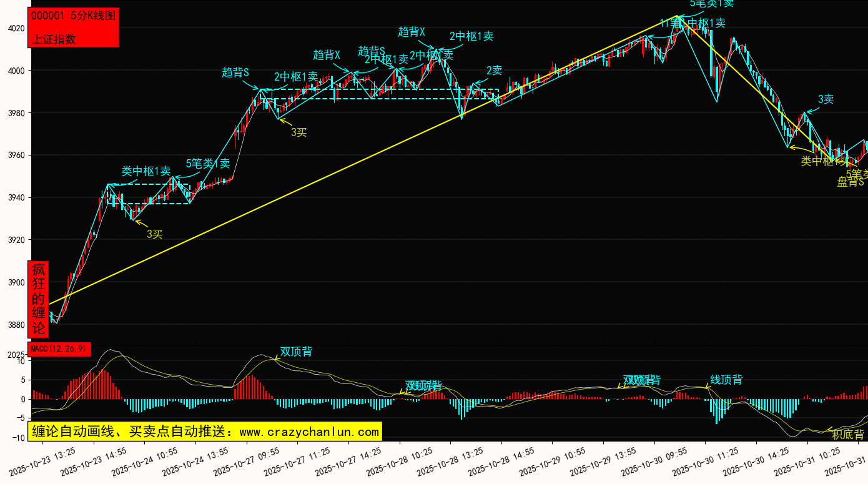Click the cyan 类中枢1卖 sell signal label
The width and height of the screenshot is (868, 484).
(x=145, y=170)
